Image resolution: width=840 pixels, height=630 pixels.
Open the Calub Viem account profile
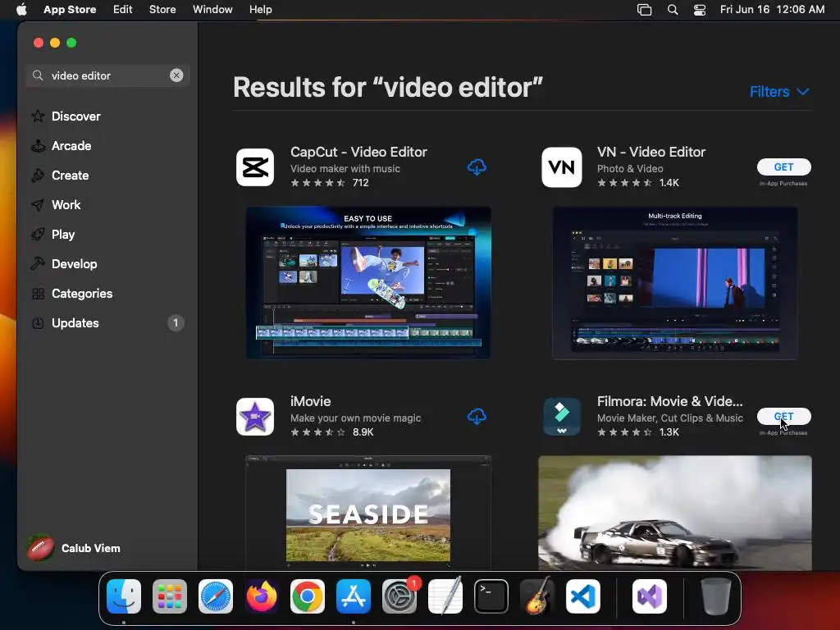(x=74, y=548)
